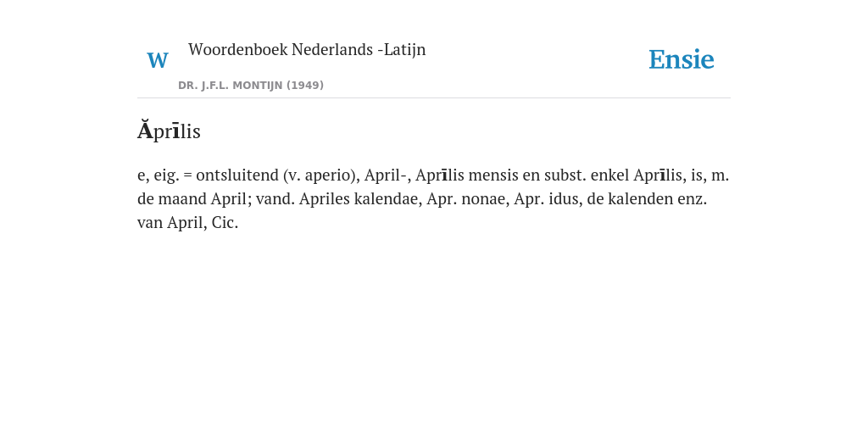Select author DR. J.F.L. MONTIJN (1949)
This screenshot has height=434, width=868.
[x=251, y=86]
